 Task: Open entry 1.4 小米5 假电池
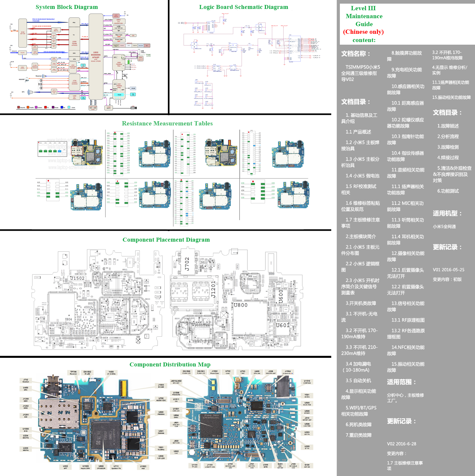tap(363, 176)
